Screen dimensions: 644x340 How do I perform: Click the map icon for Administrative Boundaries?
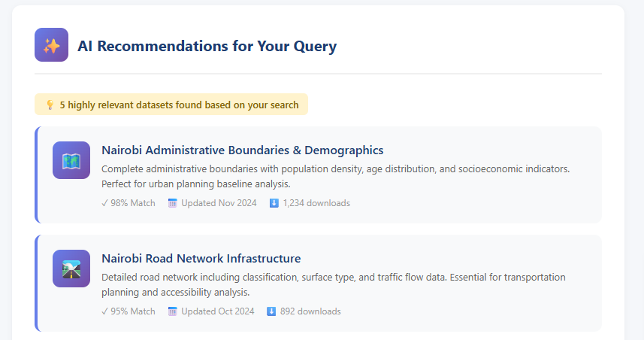[x=71, y=160]
